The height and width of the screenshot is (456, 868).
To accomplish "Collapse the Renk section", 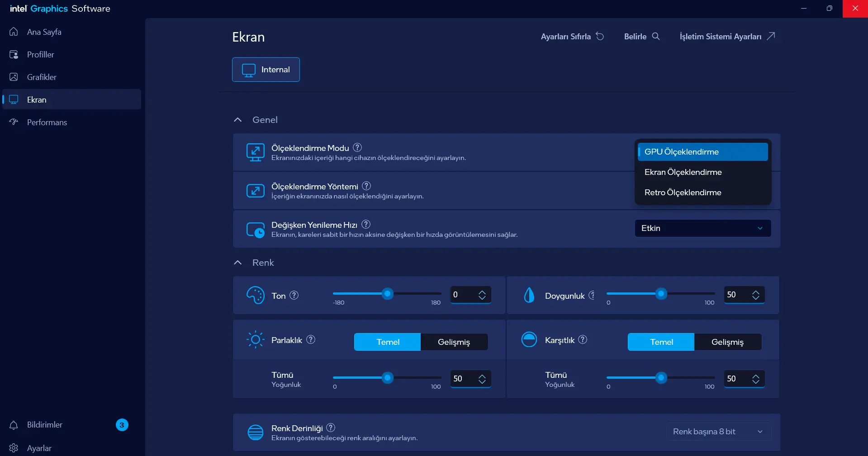I will tap(238, 263).
